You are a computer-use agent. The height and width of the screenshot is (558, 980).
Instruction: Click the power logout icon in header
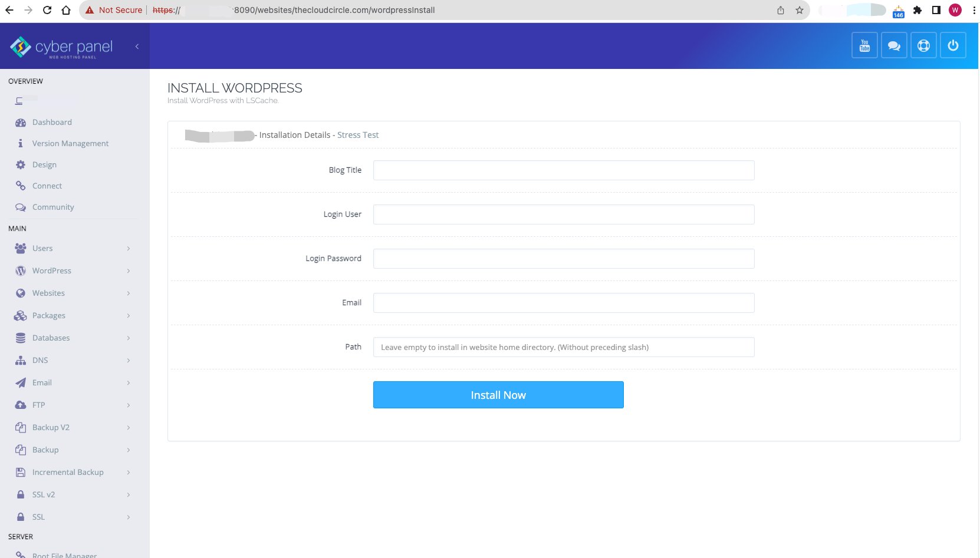(953, 45)
